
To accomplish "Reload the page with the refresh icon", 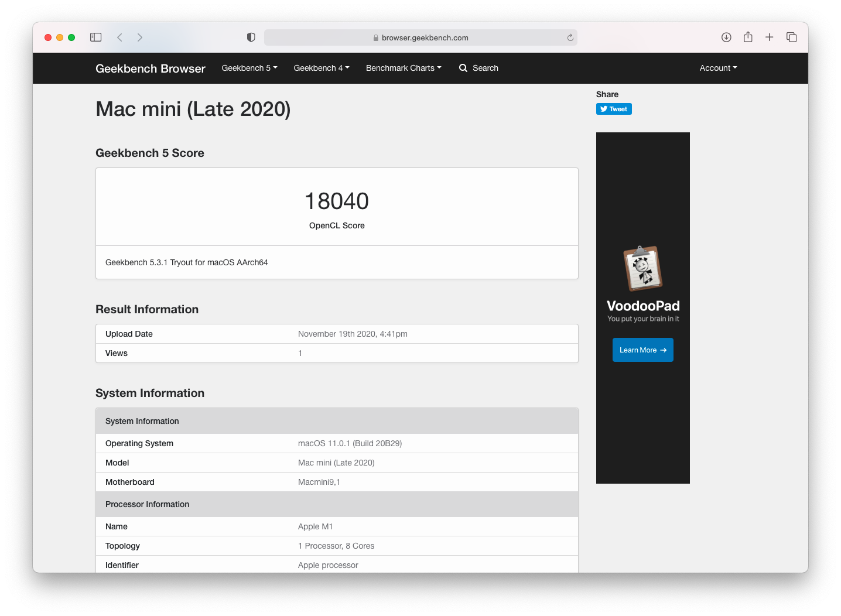I will (x=570, y=37).
